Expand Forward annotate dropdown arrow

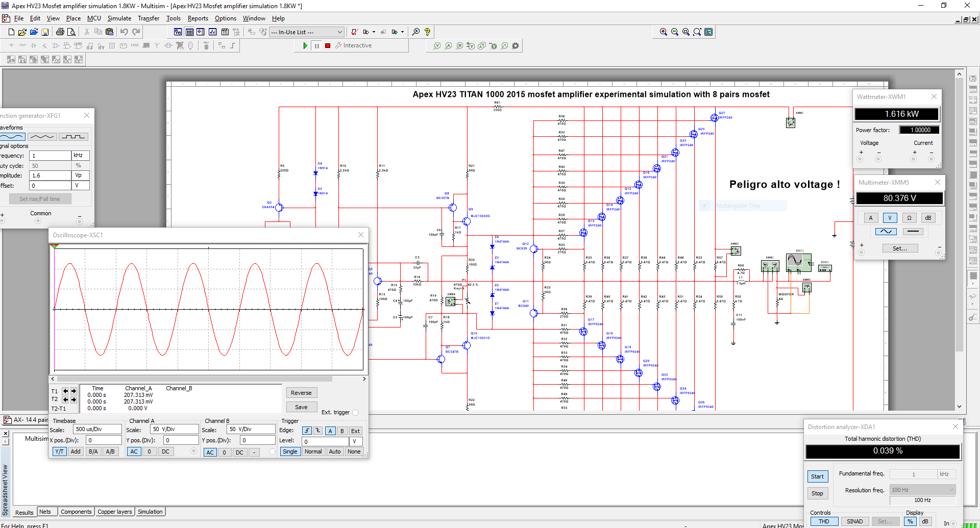click(x=403, y=32)
